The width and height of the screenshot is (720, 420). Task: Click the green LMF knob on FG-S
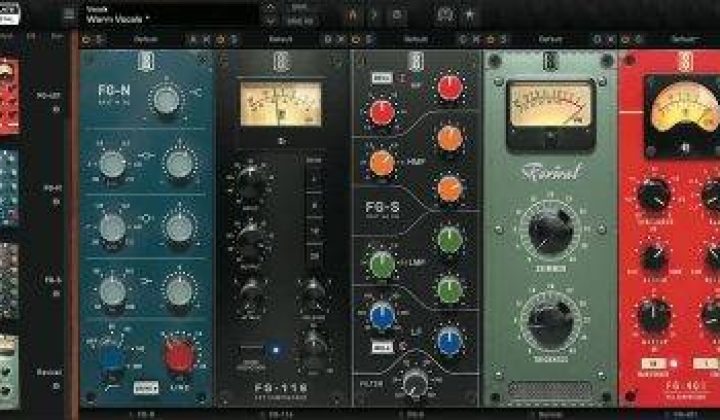point(382,264)
